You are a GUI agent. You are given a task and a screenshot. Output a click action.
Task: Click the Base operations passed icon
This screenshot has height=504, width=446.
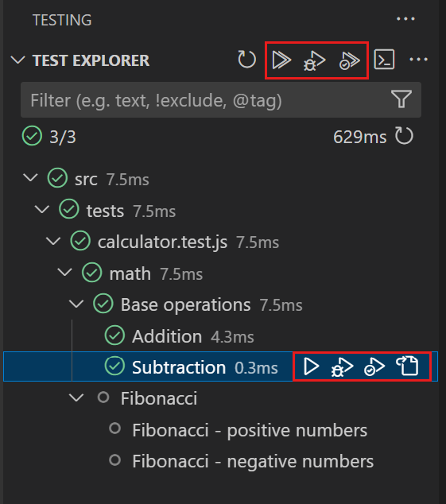coord(103,304)
